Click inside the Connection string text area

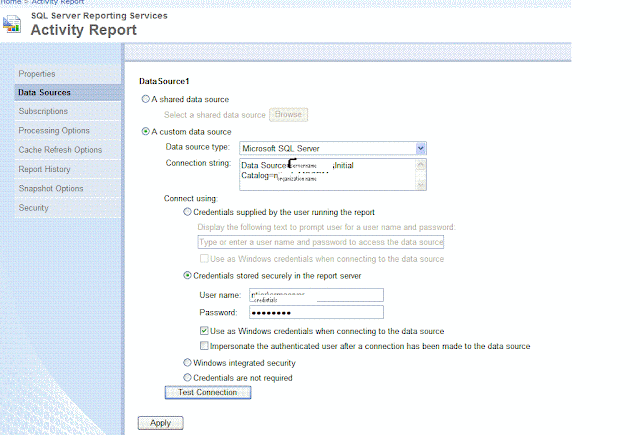click(x=327, y=174)
